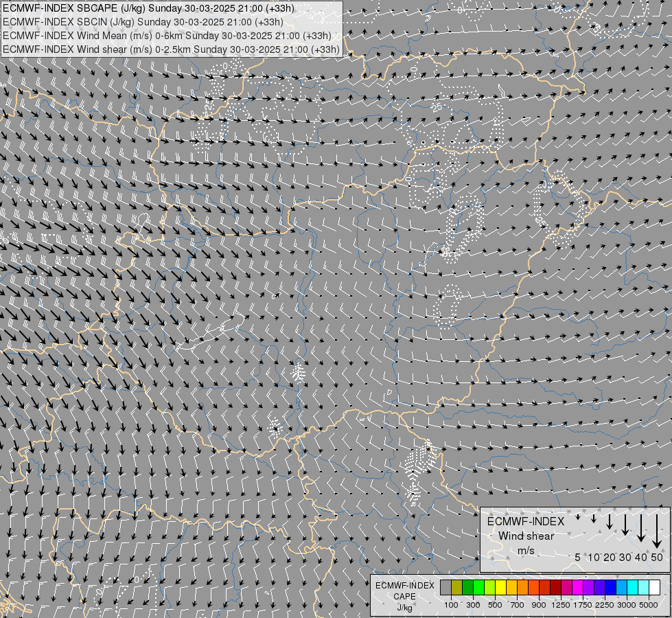Viewport: 672px width, 618px height.
Task: Click the '1250' CAPE scale label
Action: tap(561, 605)
